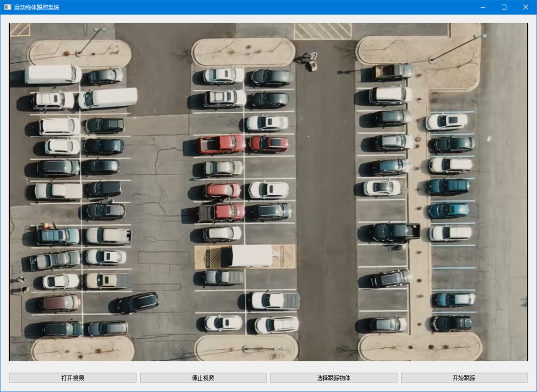
Task: Click the two pedestrians at the left edge
Action: pyautogui.click(x=21, y=284)
